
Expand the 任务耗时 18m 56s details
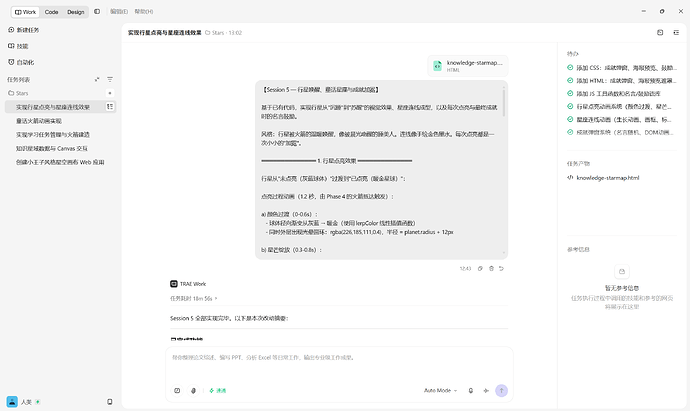(194, 298)
